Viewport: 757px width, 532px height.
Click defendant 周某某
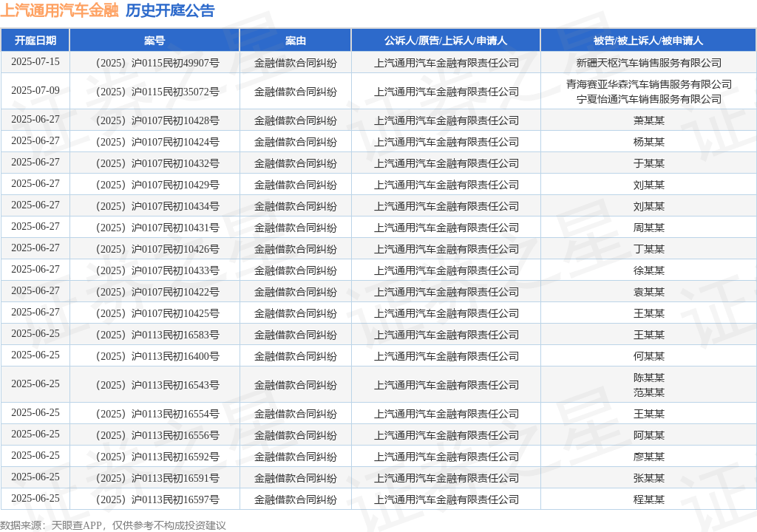(649, 228)
